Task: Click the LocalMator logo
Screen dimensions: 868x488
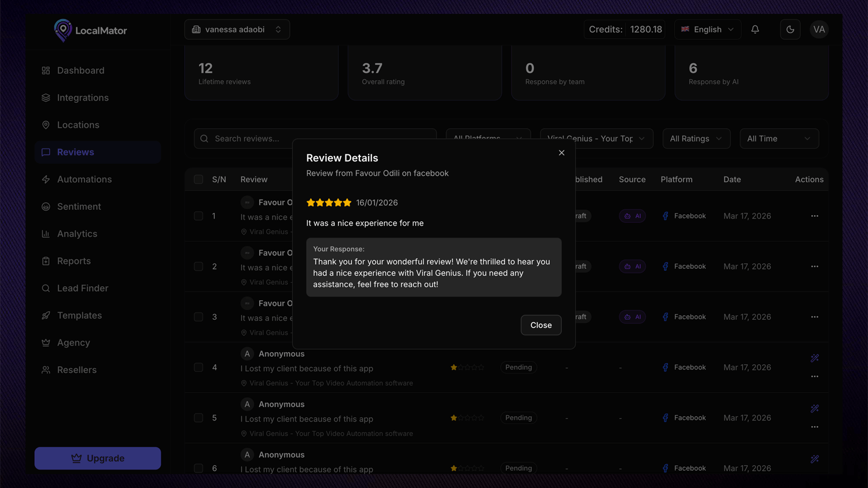Action: pos(90,30)
